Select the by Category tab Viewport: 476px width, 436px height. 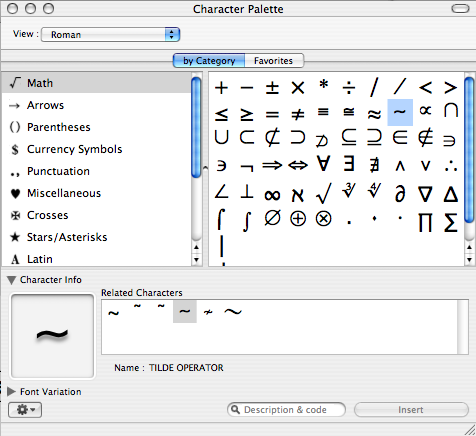tap(209, 61)
